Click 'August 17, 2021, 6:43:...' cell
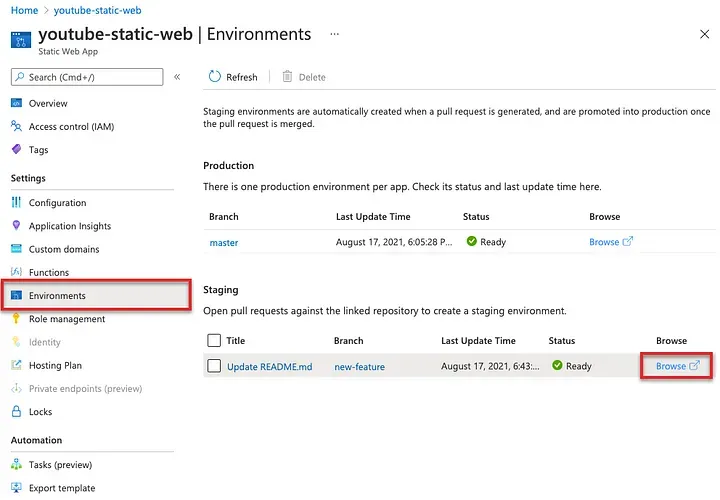 point(490,366)
